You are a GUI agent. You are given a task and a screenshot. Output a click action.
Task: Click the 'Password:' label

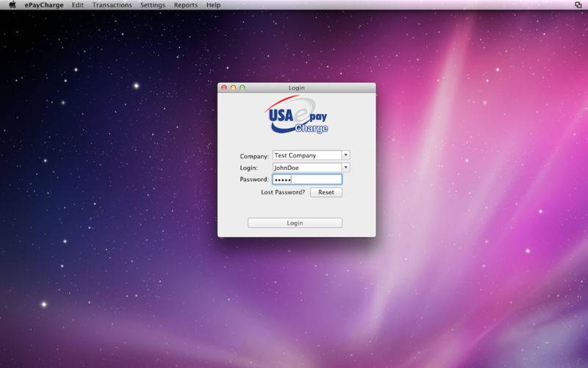254,180
